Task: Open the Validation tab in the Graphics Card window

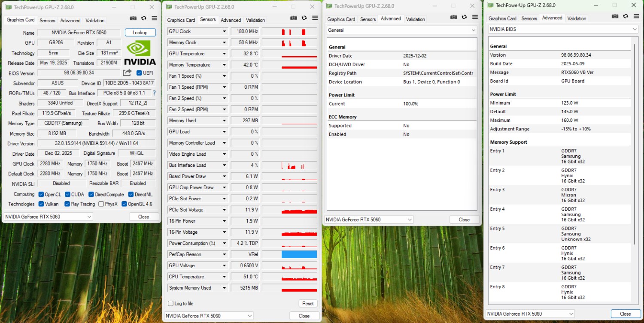Action: (x=95, y=21)
